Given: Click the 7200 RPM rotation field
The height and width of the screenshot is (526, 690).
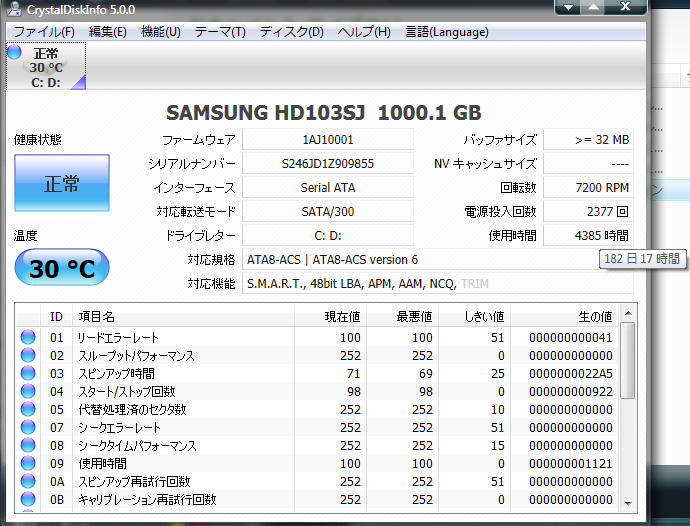Looking at the screenshot, I should 588,188.
